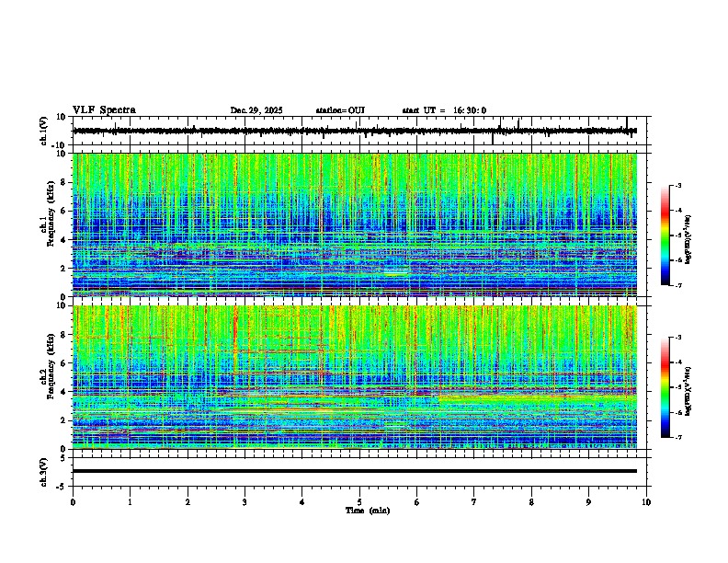Click time axis tick label "7"
Image resolution: width=728 pixels, height=563 pixels.
coord(474,502)
